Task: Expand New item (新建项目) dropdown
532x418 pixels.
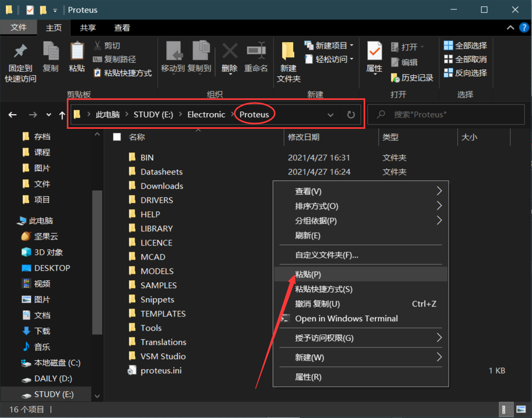Action: (352, 45)
